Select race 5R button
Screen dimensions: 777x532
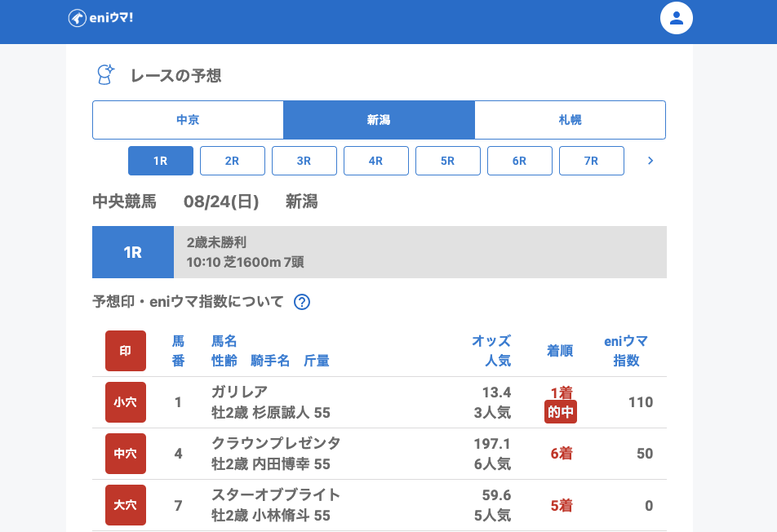(x=448, y=161)
